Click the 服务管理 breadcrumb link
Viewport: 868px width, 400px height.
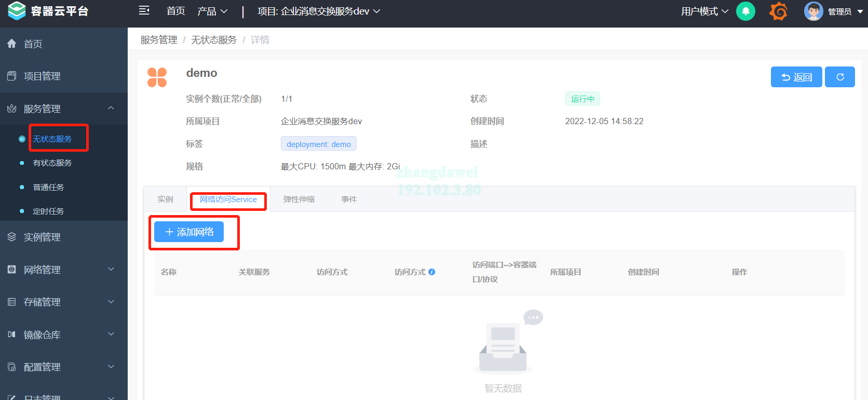point(159,39)
